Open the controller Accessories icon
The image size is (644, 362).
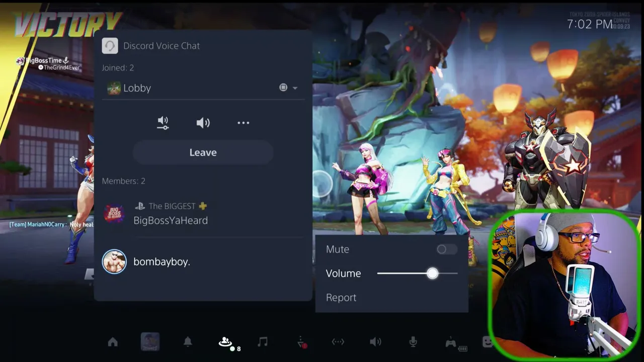tap(451, 343)
